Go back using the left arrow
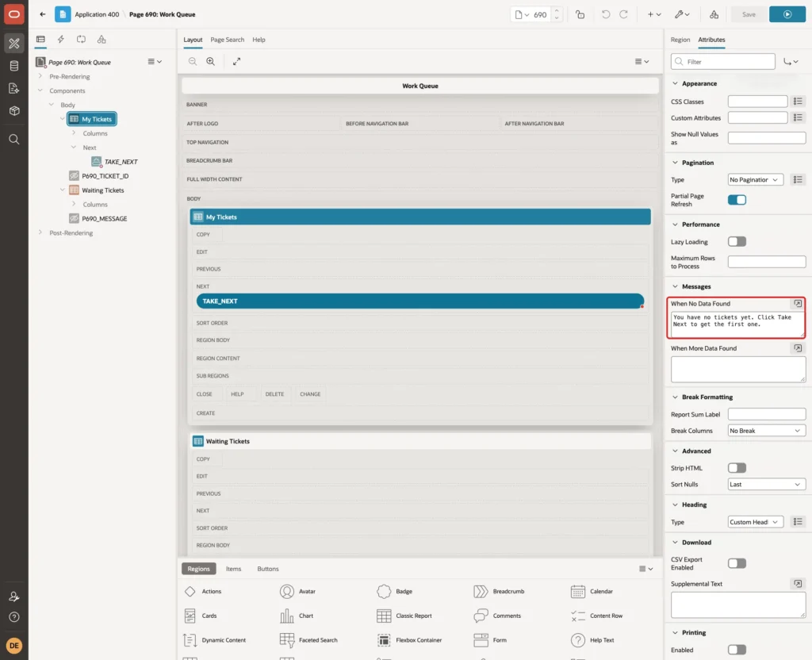The height and width of the screenshot is (660, 812). tap(43, 14)
